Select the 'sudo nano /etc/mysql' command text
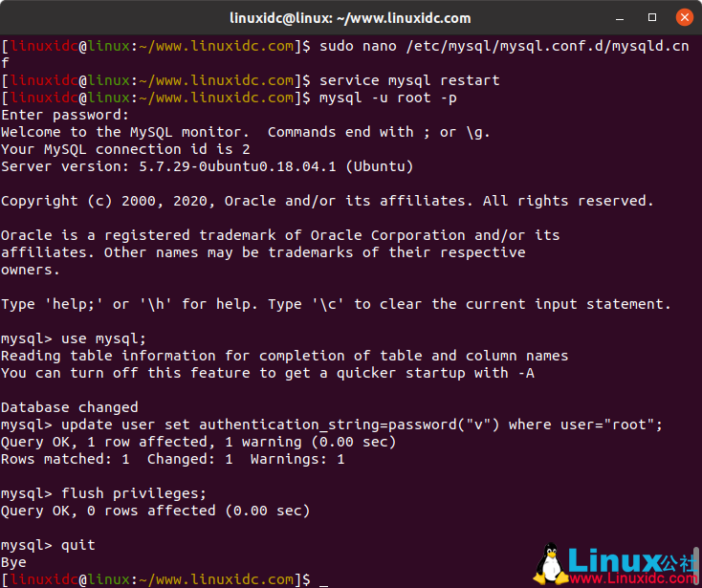Screen dimensions: 702x588 pos(504,46)
